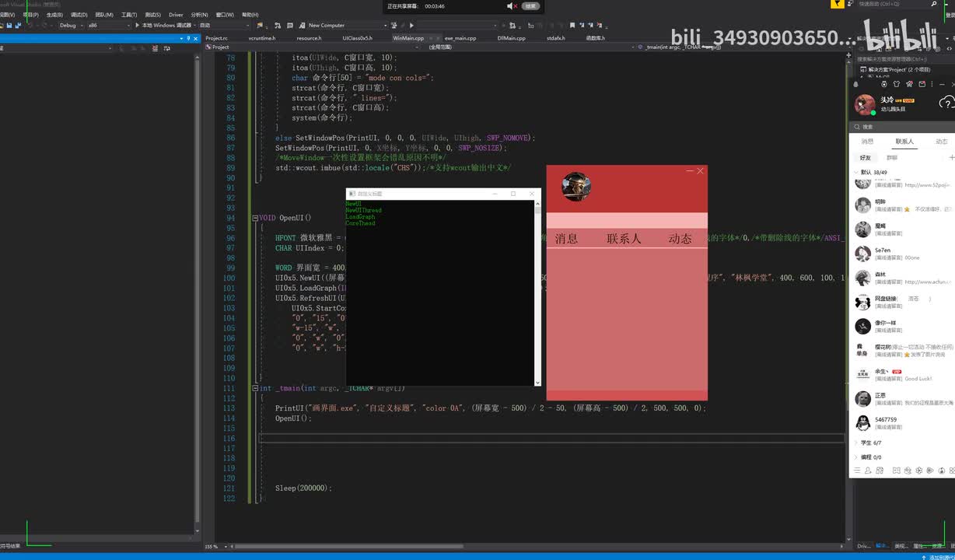Open the Driver menu
Viewport: 955px width, 560px height.
176,14
